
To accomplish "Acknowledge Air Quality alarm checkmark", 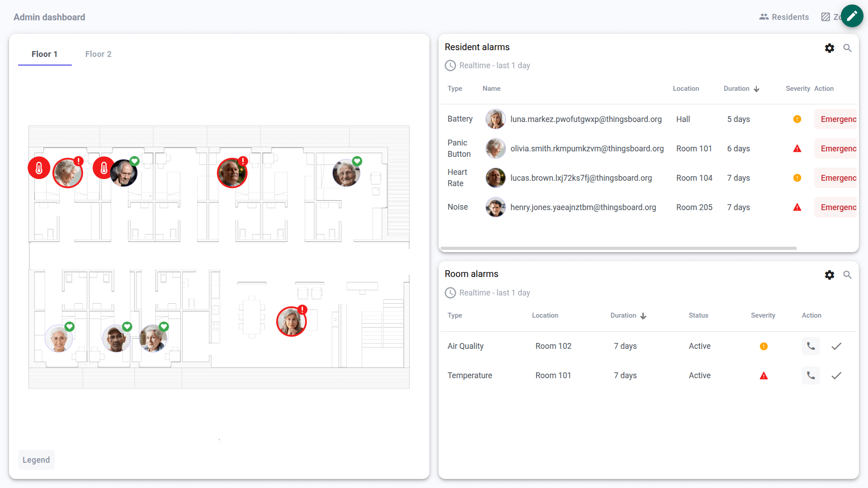I will pos(836,346).
